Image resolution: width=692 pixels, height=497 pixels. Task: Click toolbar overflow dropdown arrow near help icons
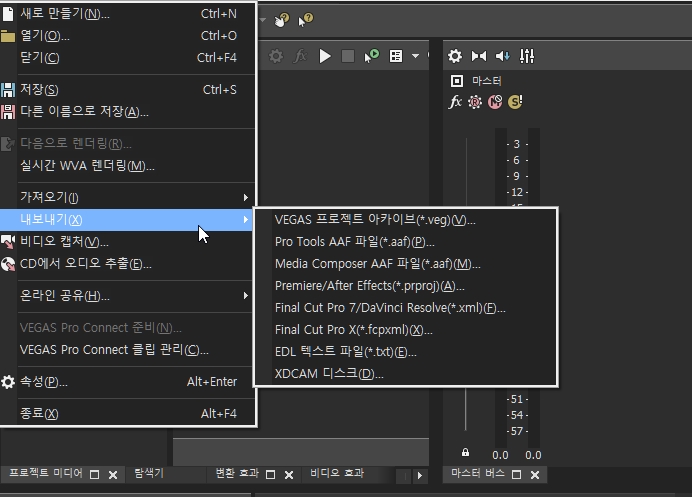click(263, 20)
